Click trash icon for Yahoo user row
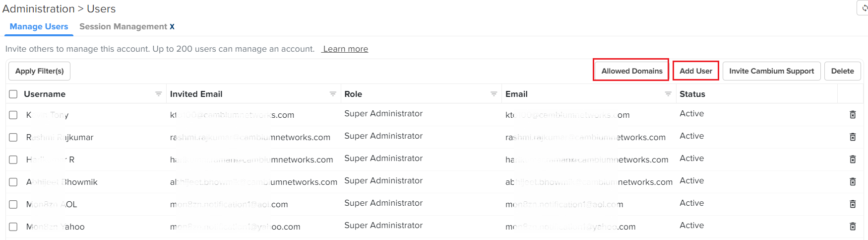 tap(853, 227)
